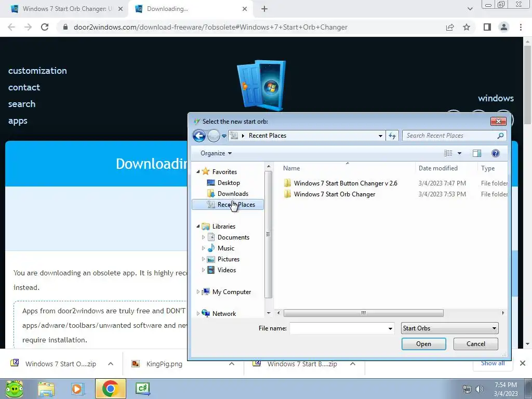Click the folder icon of Start Orb Changer
This screenshot has width=532, height=399.
pos(287,194)
